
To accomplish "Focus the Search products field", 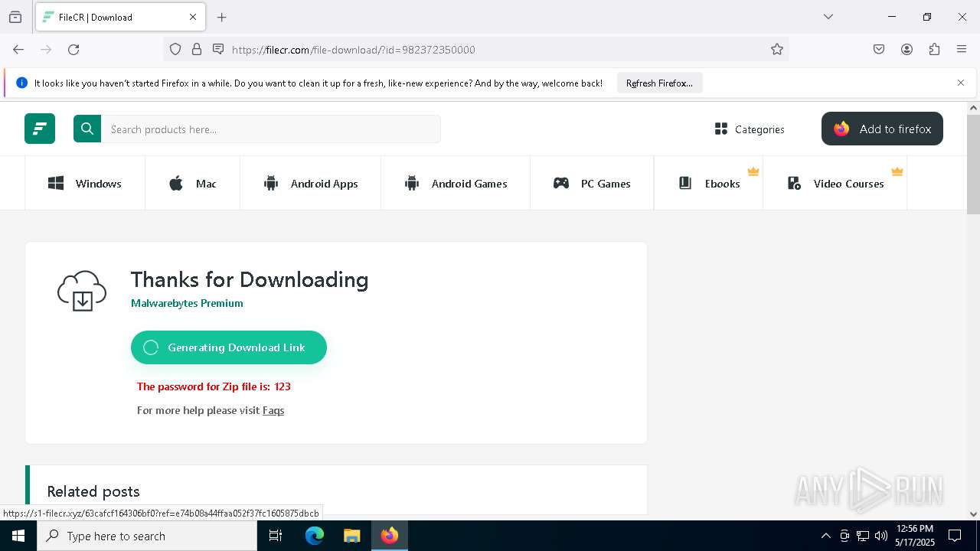I will pos(271,129).
